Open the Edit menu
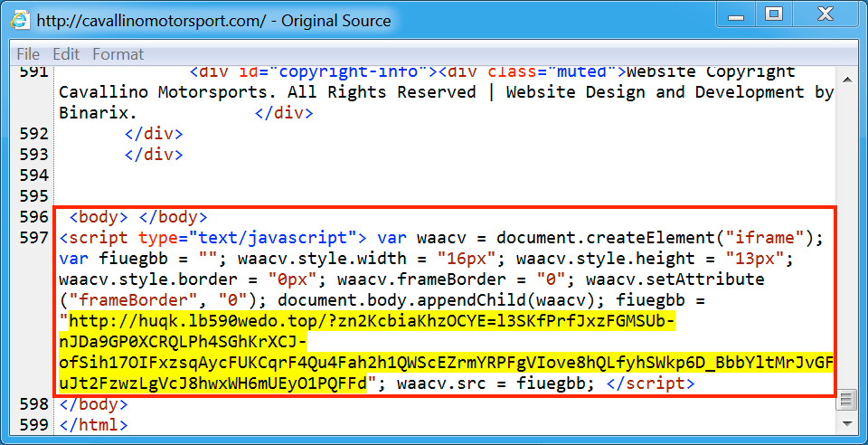Viewport: 868px width, 445px height. [66, 54]
